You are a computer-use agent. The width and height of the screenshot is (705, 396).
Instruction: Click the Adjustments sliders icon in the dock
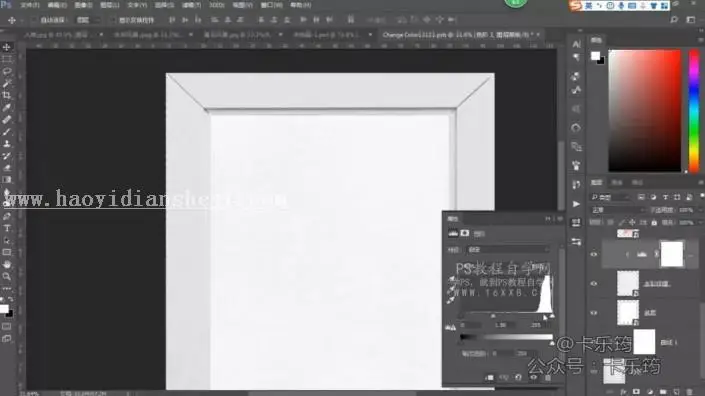click(576, 242)
